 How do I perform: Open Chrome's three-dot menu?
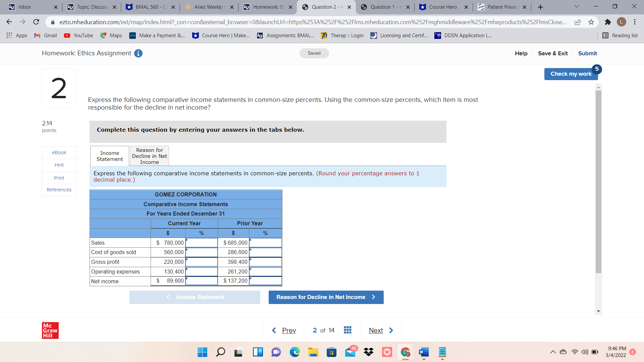point(635,22)
